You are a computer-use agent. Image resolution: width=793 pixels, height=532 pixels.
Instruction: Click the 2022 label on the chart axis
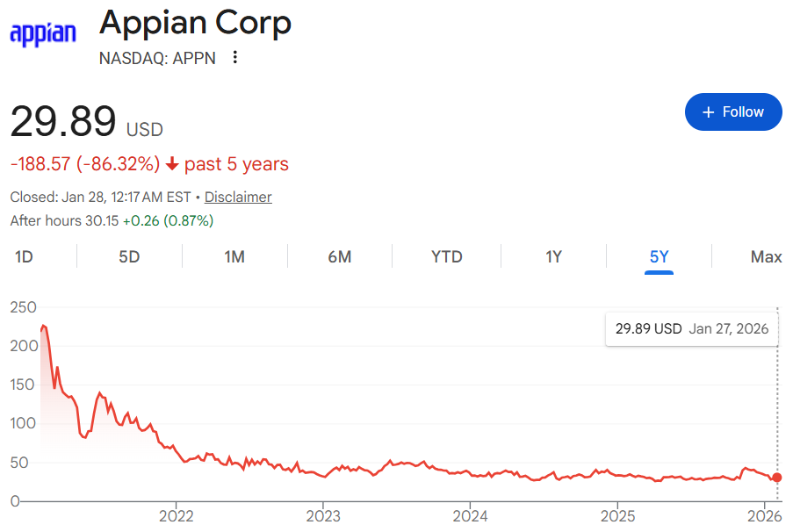tap(177, 515)
